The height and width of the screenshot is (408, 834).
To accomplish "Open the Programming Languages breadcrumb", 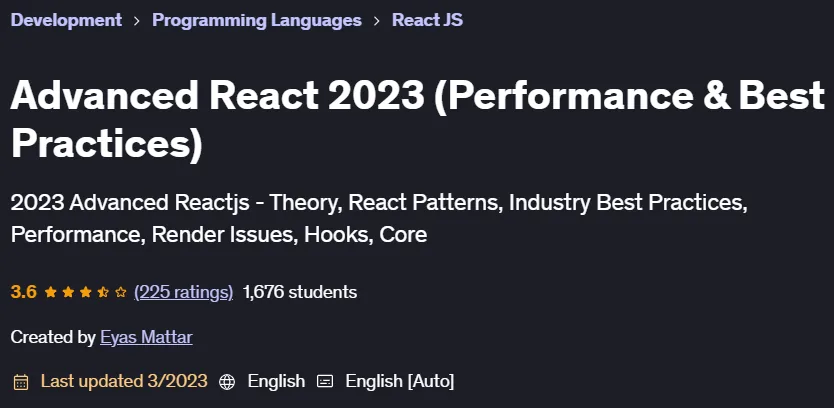I will pyautogui.click(x=257, y=20).
